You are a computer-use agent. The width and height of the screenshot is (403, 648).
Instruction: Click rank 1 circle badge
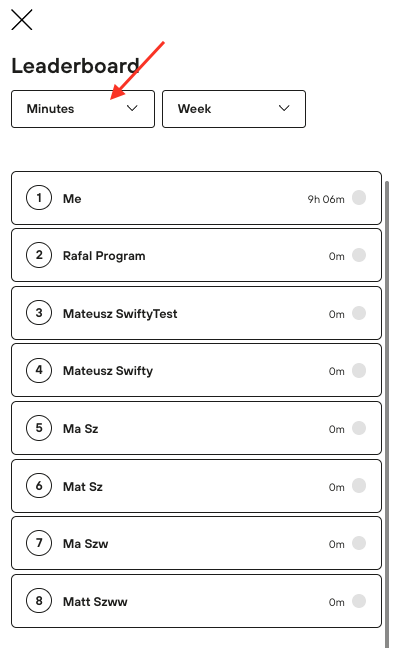pos(39,198)
